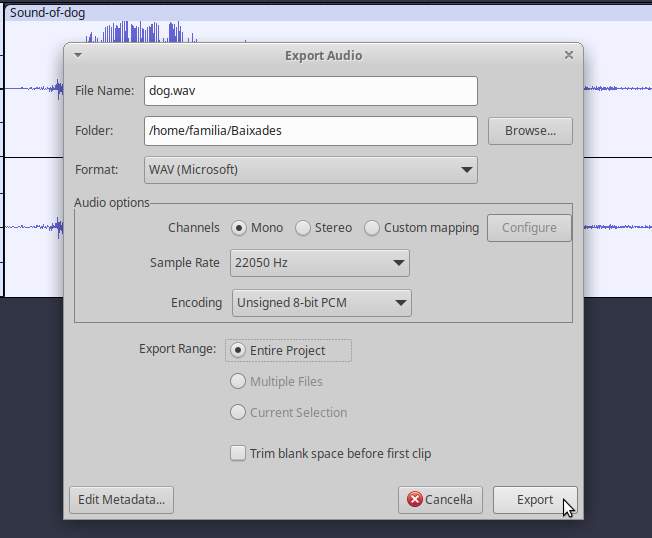
Task: Click the disabled Configure button
Action: click(529, 228)
